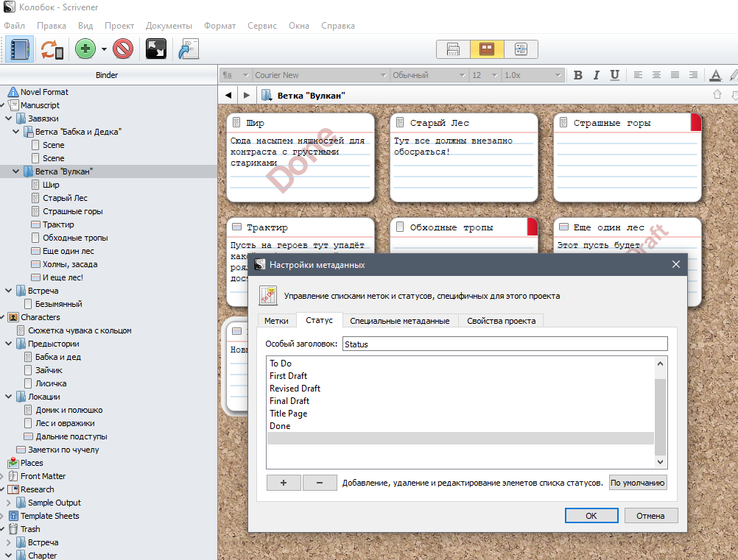Open the dropdown arrow next to add button

[104, 50]
